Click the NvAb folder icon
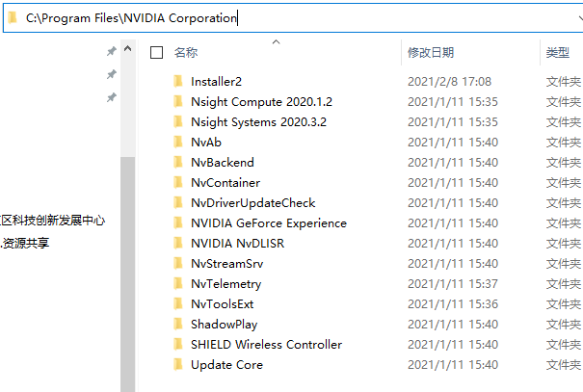The image size is (583, 392). tap(178, 142)
